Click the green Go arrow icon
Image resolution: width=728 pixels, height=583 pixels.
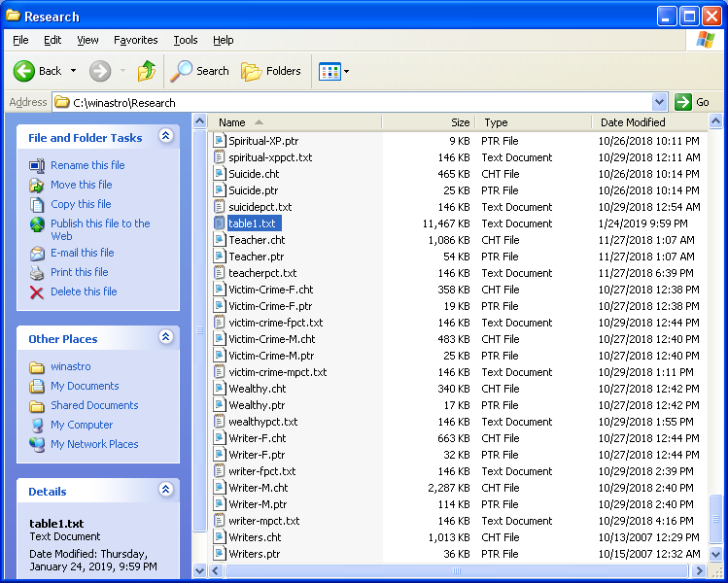[683, 102]
